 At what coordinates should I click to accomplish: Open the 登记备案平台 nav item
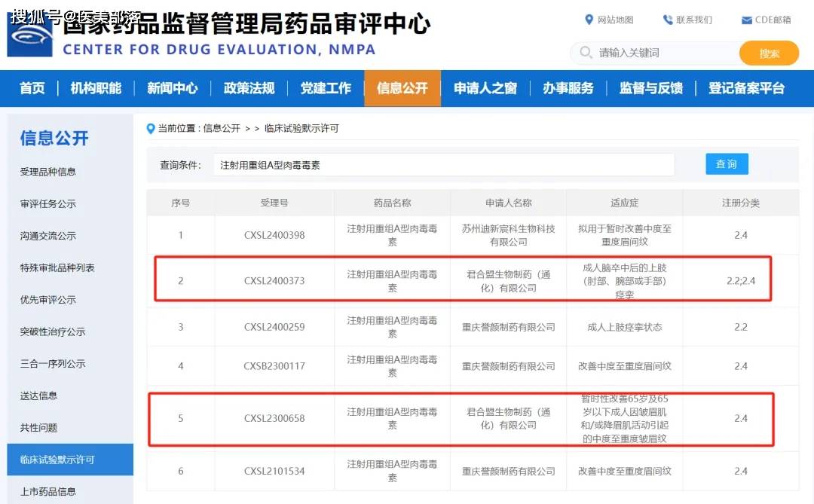coord(746,88)
